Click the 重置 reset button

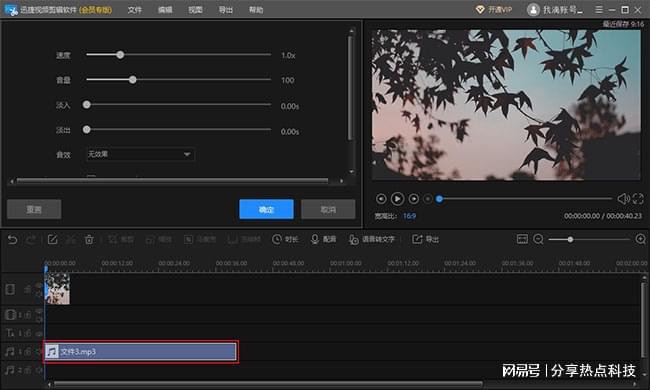pyautogui.click(x=34, y=209)
